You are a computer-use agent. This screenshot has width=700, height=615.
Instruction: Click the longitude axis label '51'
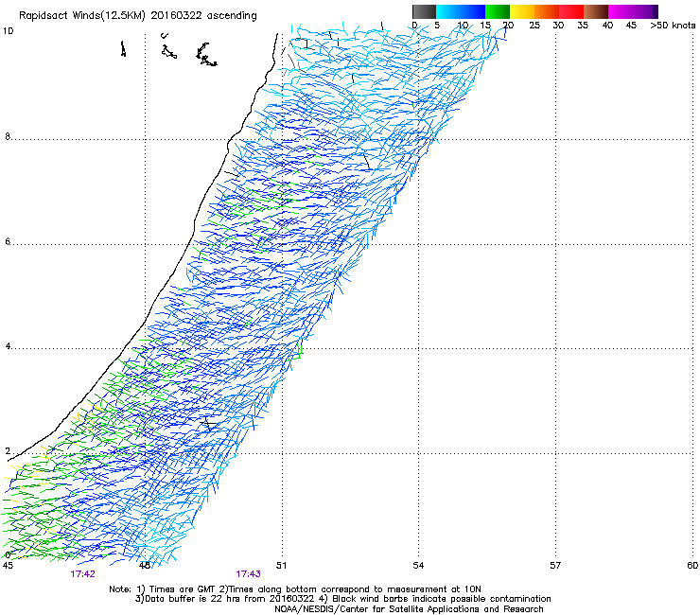pyautogui.click(x=281, y=566)
